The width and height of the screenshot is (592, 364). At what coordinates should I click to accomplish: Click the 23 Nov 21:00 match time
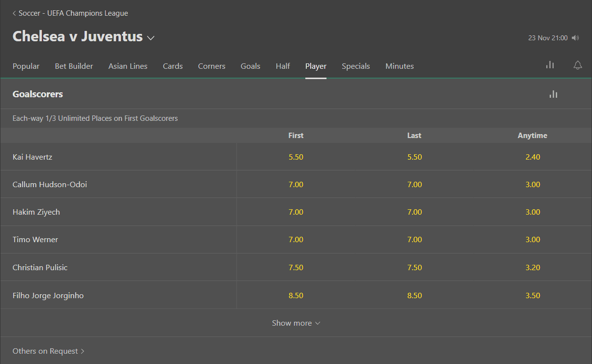click(548, 38)
